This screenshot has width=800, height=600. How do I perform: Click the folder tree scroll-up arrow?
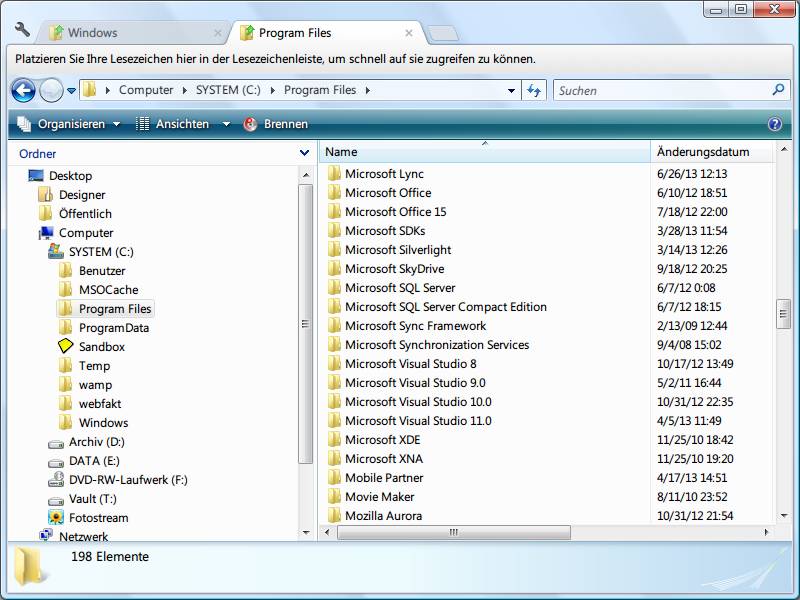pyautogui.click(x=306, y=175)
